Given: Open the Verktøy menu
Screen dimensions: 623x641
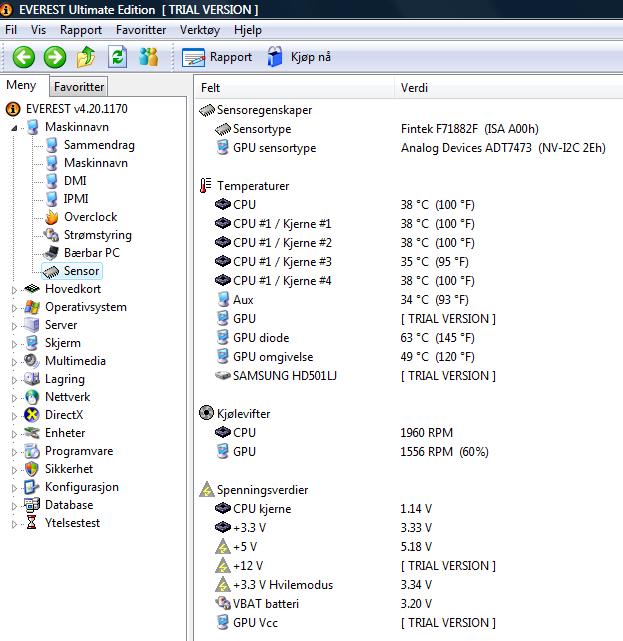Looking at the screenshot, I should point(200,30).
